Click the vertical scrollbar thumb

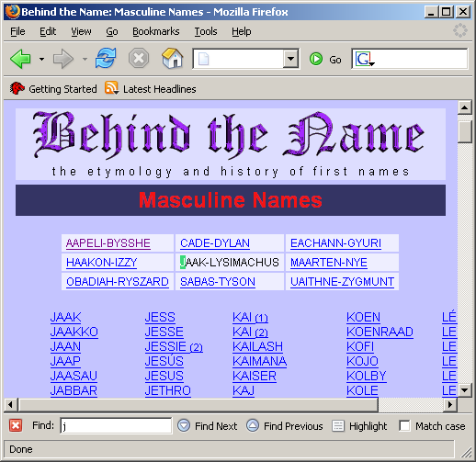point(465,131)
